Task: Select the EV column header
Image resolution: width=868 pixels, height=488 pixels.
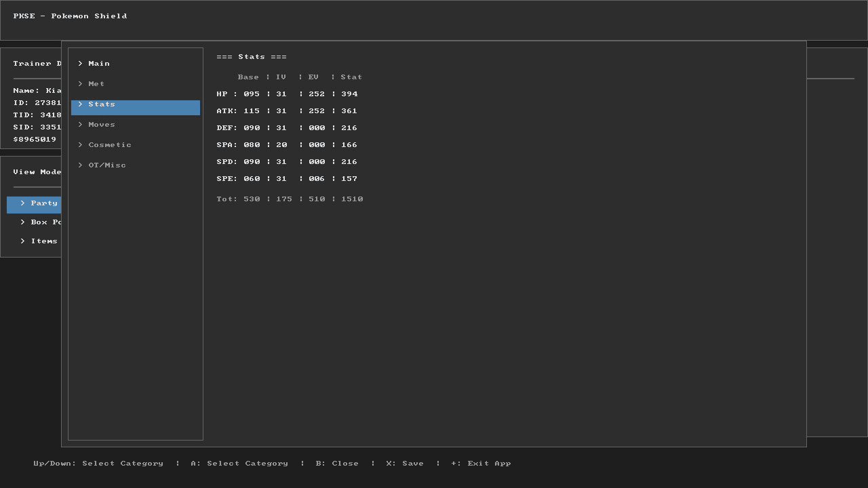Action: (313, 77)
